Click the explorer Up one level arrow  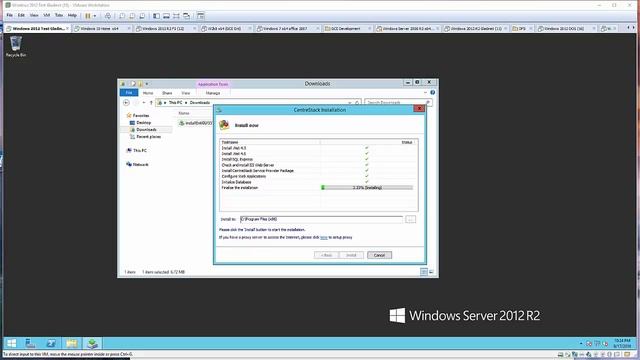(x=151, y=102)
